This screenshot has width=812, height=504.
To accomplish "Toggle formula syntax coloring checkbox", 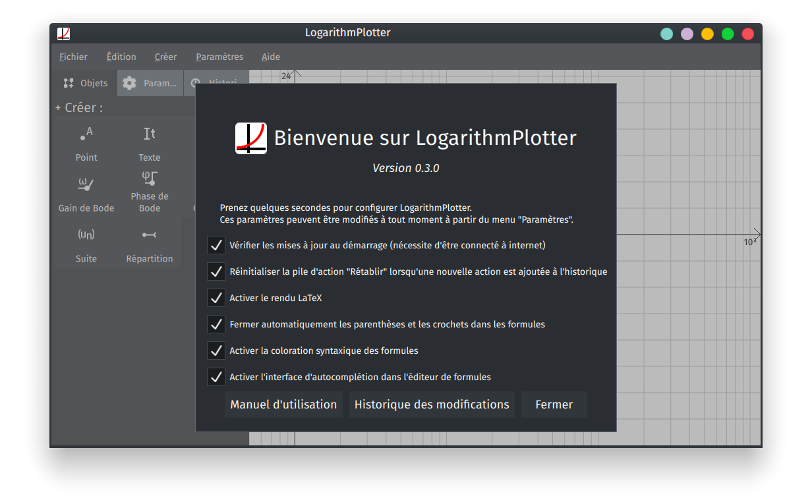I will tap(216, 350).
